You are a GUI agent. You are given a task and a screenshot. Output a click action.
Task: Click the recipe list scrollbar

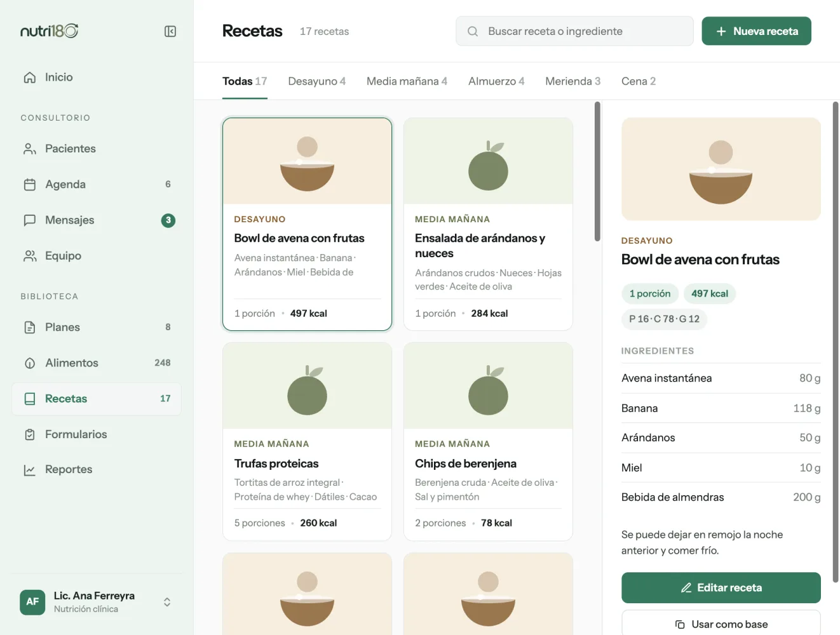click(x=597, y=171)
